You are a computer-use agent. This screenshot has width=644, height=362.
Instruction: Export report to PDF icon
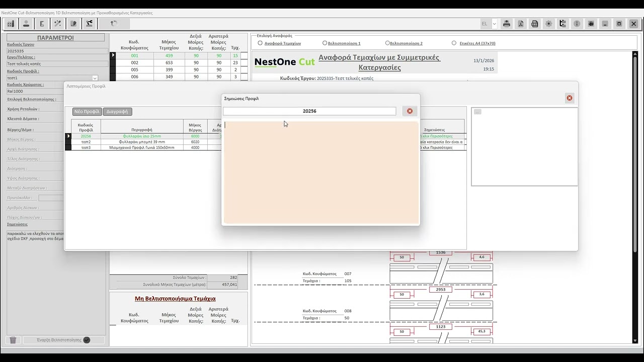[521, 24]
